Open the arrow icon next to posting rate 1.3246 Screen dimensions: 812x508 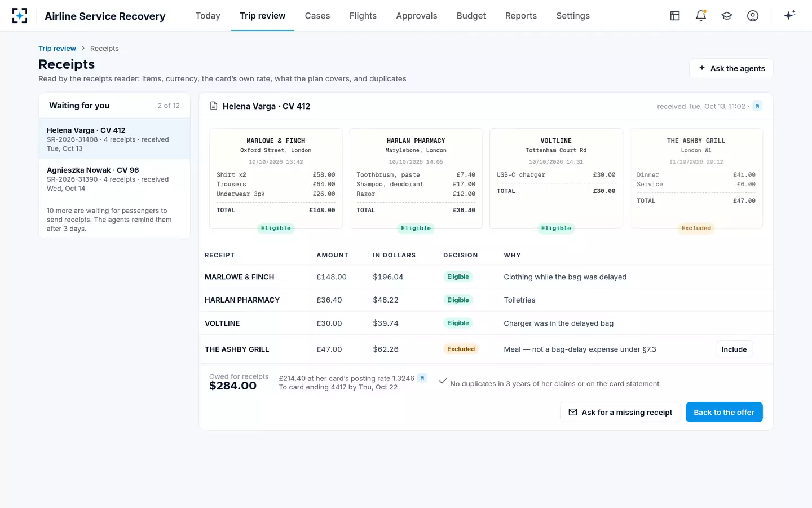[x=422, y=378]
